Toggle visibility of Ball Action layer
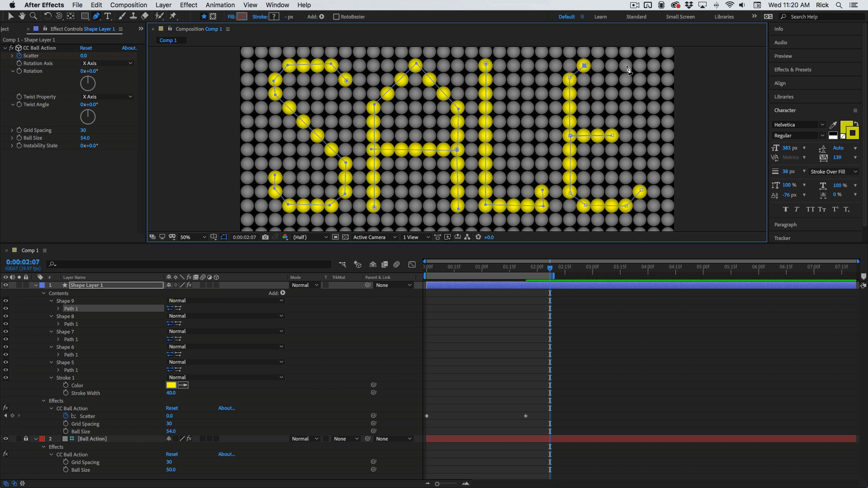 click(5, 439)
